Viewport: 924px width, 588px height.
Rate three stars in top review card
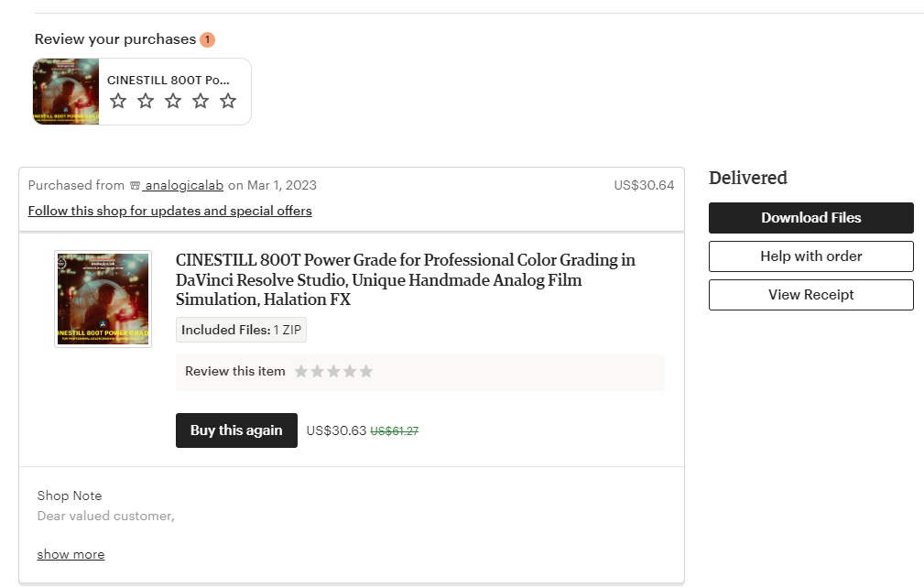click(x=173, y=101)
